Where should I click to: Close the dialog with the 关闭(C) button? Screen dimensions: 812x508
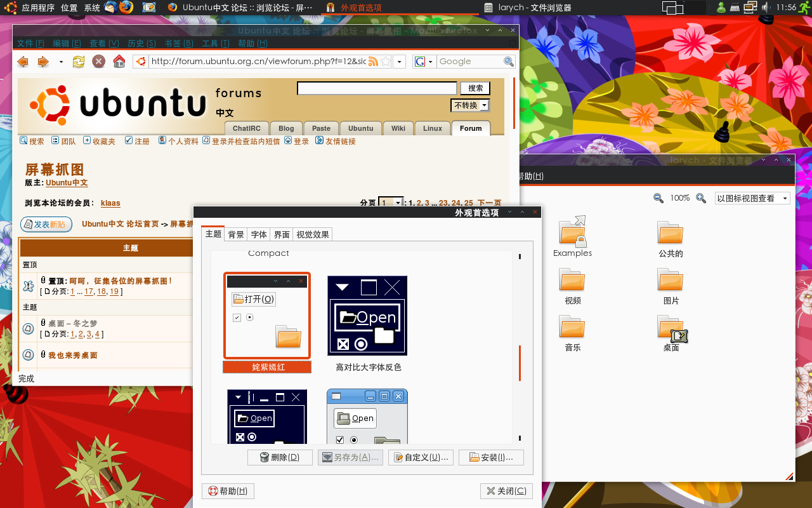click(x=506, y=491)
